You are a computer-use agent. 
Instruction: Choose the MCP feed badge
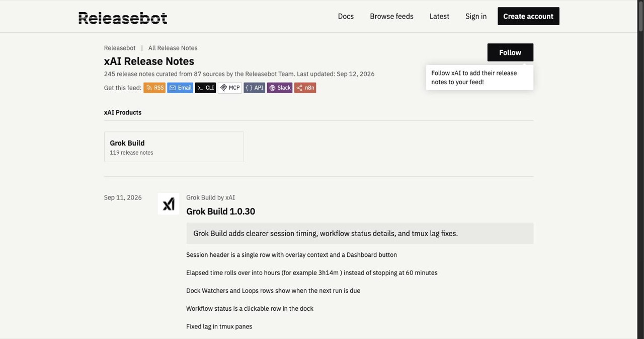click(x=230, y=88)
